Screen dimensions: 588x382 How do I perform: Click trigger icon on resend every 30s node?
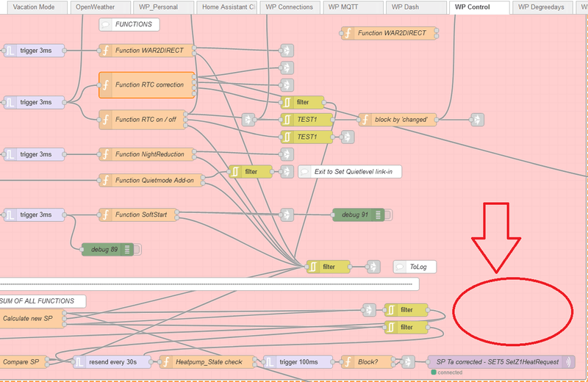(x=79, y=362)
